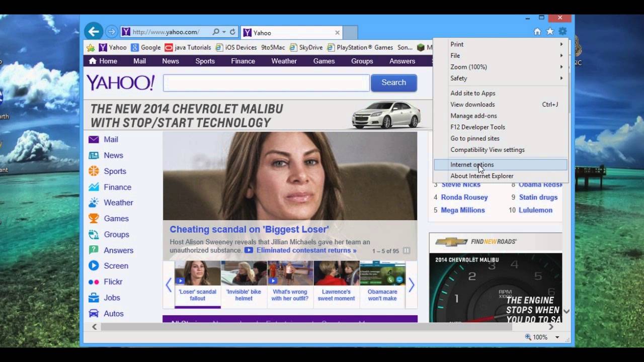Expand the Safety submenu
Image resolution: width=644 pixels, height=362 pixels.
click(x=501, y=78)
